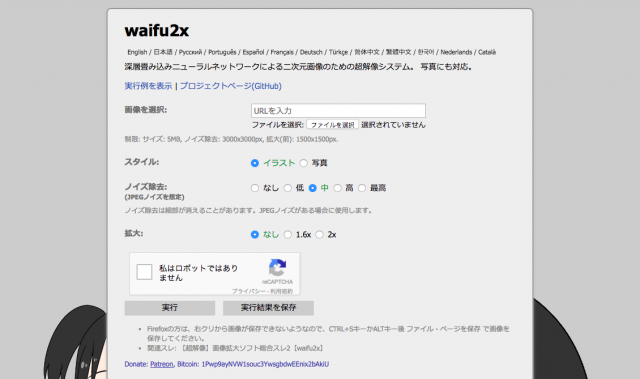640x379 pixels.
Task: Select 日本語 language link
Action: tap(163, 52)
